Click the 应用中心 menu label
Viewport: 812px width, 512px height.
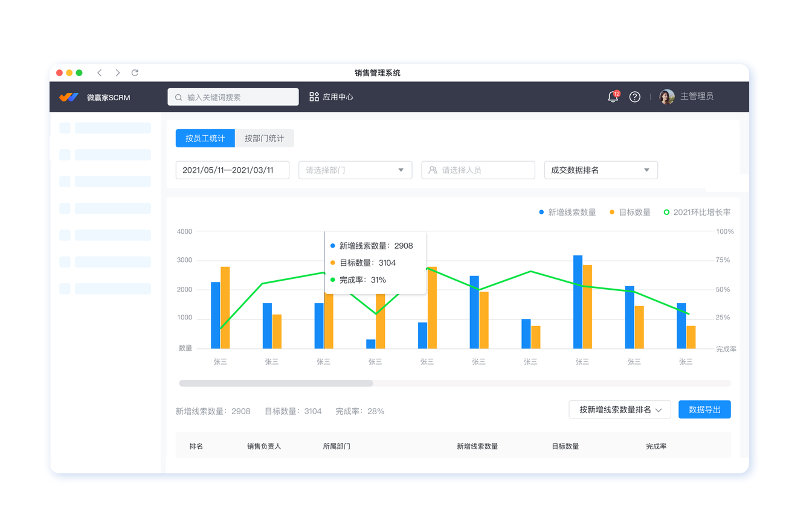[338, 97]
